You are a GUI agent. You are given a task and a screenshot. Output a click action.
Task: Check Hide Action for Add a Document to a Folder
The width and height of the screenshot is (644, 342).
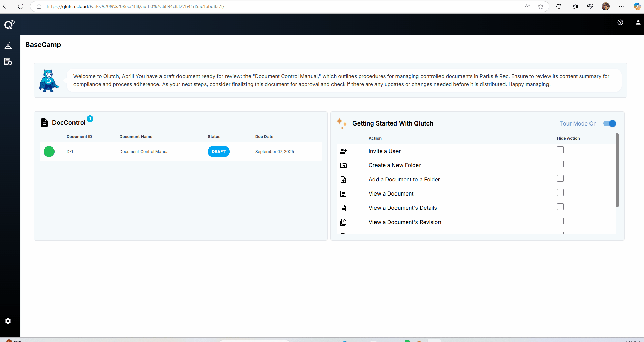click(560, 178)
